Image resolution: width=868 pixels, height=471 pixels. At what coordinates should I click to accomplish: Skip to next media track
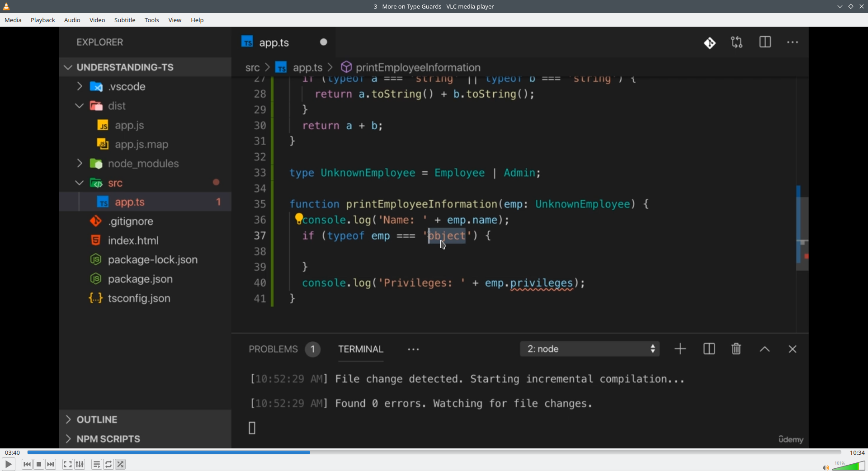[x=51, y=464]
